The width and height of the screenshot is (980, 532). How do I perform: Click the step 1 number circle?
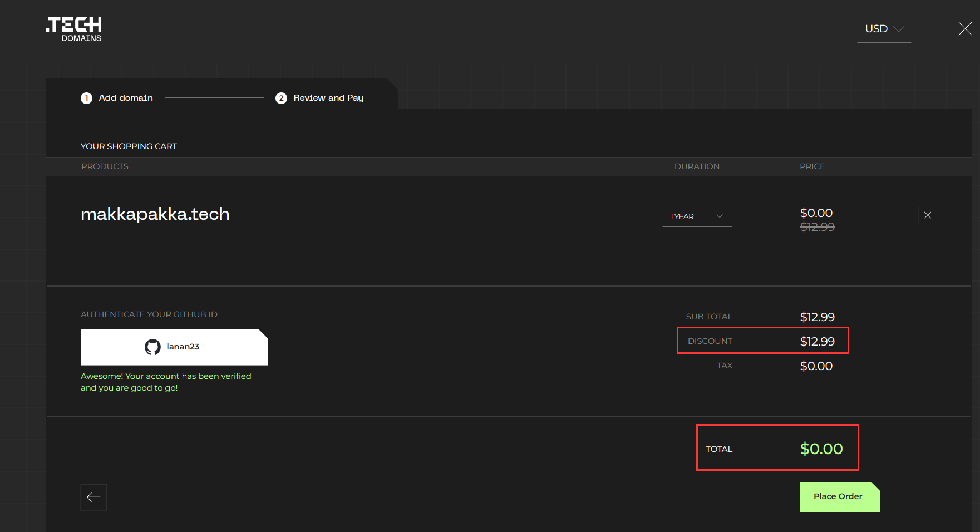(x=86, y=98)
